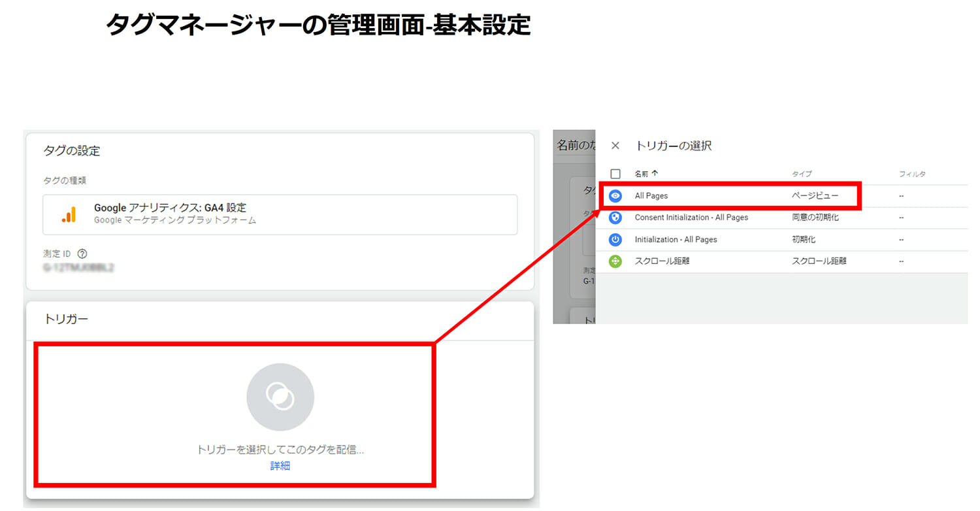The image size is (980, 511).
Task: Click the measurement ID help icon
Action: 82,254
